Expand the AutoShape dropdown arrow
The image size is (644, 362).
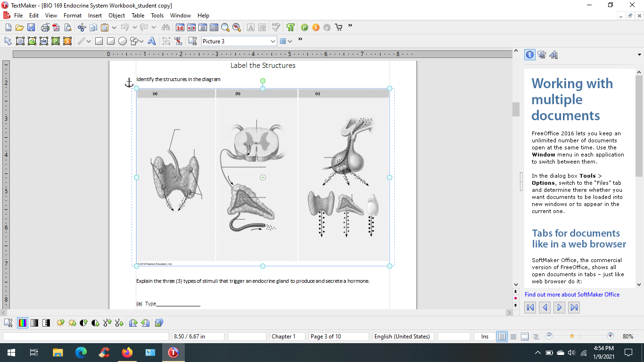(141, 41)
